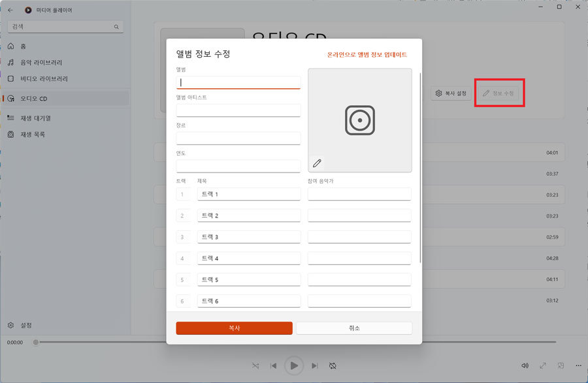This screenshot has width=588, height=383.
Task: Click the 온라인으로 앨범 정보 업데이트 link
Action: (x=367, y=55)
